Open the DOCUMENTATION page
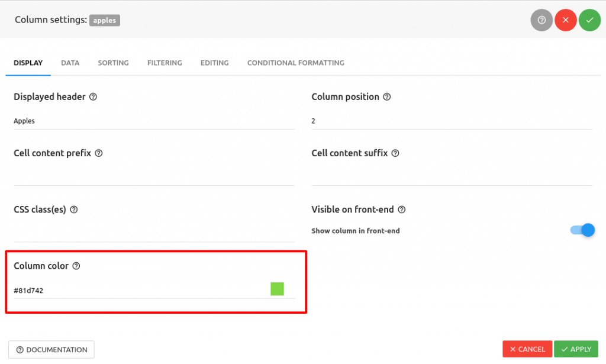Image resolution: width=606 pixels, height=364 pixels. click(51, 349)
